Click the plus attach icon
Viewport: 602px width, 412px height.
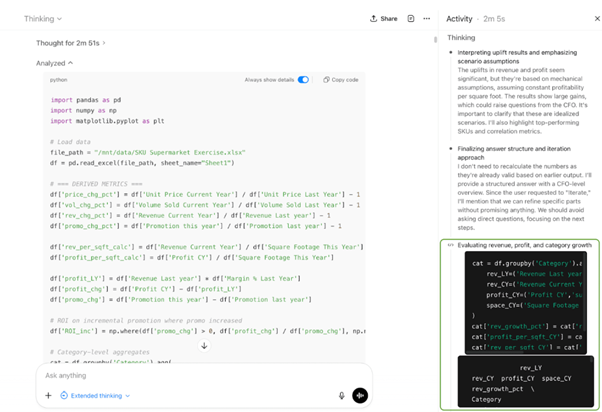[x=48, y=395]
